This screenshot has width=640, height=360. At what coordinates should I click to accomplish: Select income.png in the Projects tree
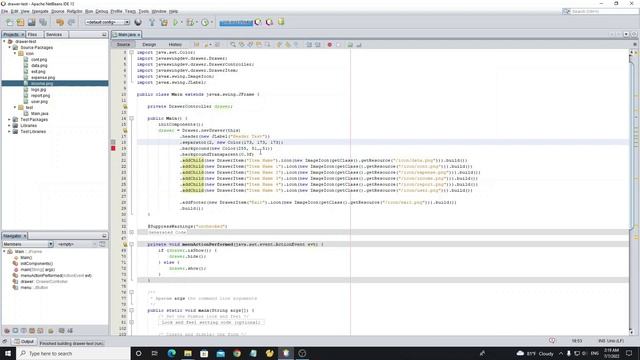click(42, 84)
